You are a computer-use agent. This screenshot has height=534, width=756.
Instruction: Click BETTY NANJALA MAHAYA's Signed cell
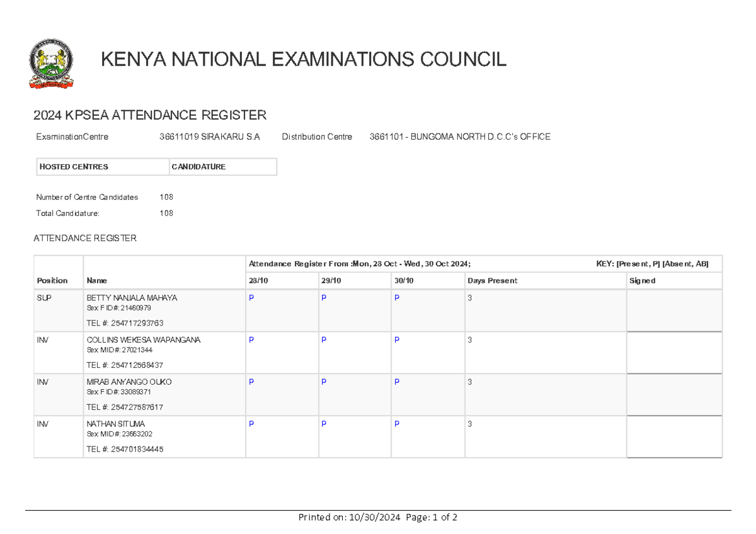tap(674, 310)
